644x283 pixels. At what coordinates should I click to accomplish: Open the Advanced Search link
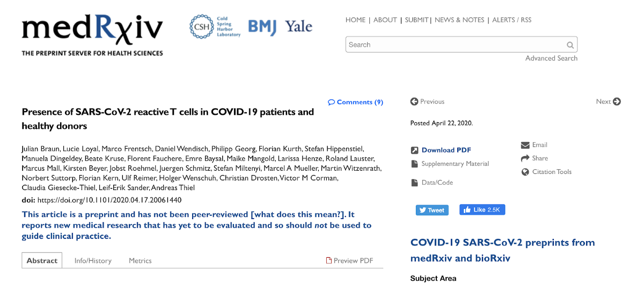551,59
